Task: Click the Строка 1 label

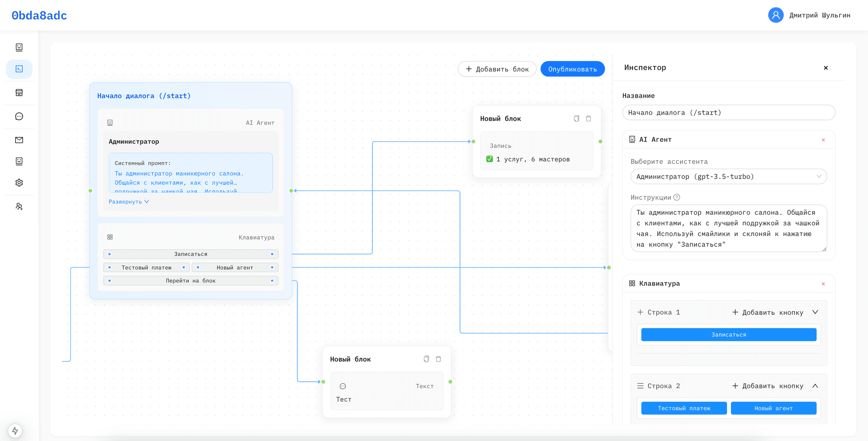Action: tap(664, 312)
